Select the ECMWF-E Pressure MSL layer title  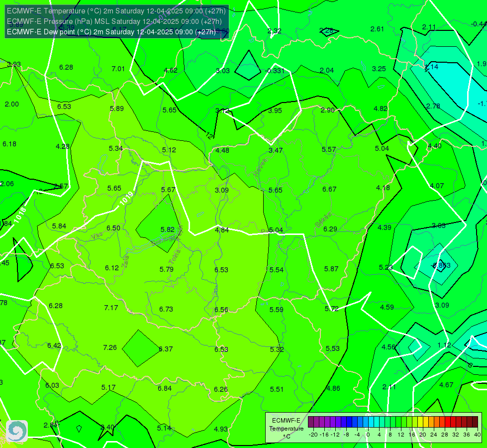point(114,21)
